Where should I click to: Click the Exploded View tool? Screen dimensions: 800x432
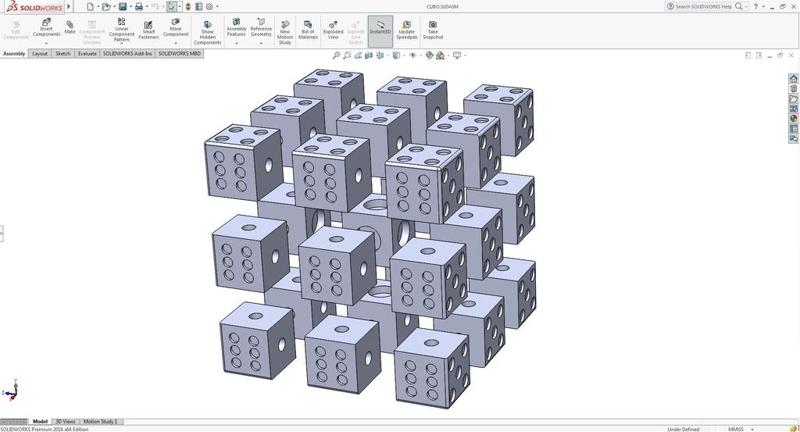click(333, 30)
